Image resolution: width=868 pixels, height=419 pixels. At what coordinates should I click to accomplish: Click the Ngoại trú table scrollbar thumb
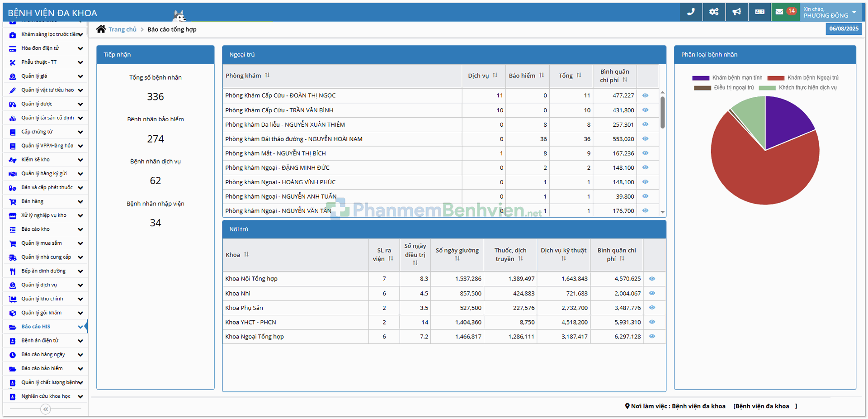pyautogui.click(x=662, y=113)
